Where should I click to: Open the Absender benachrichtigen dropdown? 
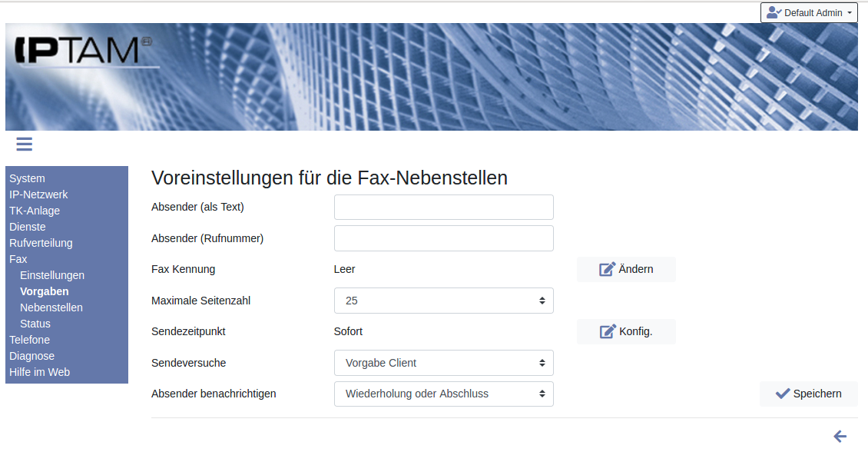click(443, 394)
